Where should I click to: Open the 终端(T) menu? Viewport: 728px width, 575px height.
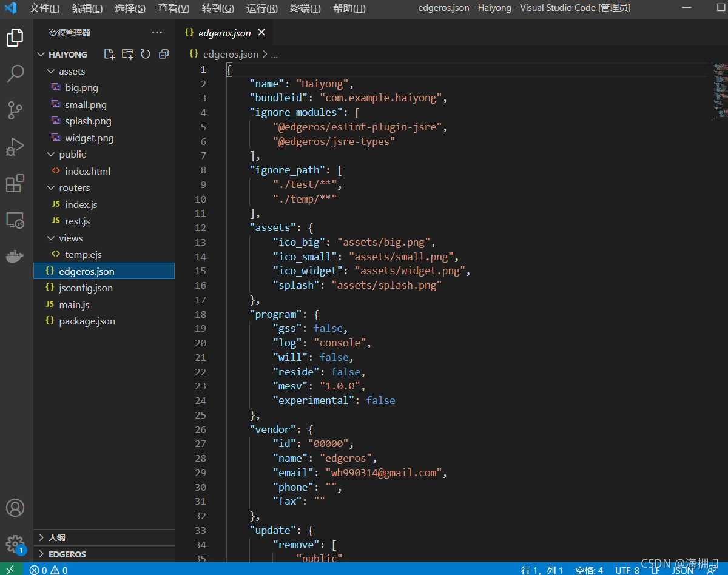point(305,8)
